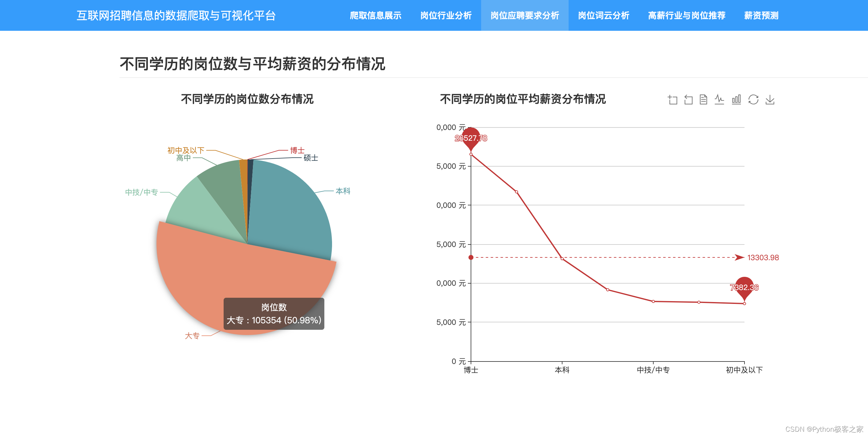This screenshot has height=436, width=868.
Task: Select 岗位应聘要求分析 navigation tab
Action: coord(525,15)
